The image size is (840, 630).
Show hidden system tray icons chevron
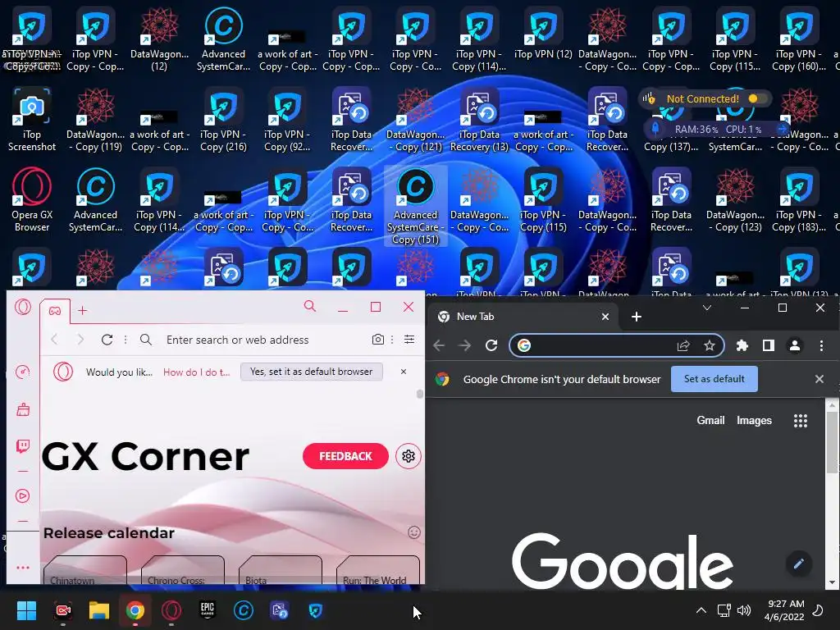click(x=701, y=610)
